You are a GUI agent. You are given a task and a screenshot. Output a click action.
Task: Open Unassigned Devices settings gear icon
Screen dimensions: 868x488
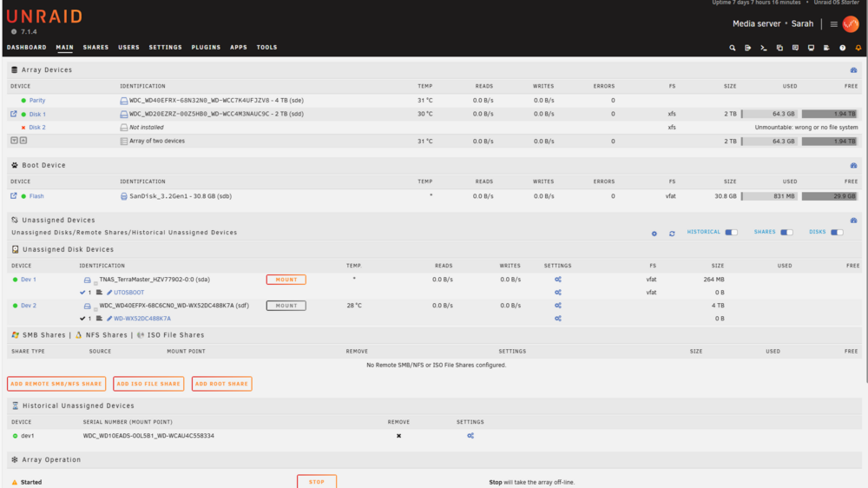click(654, 234)
